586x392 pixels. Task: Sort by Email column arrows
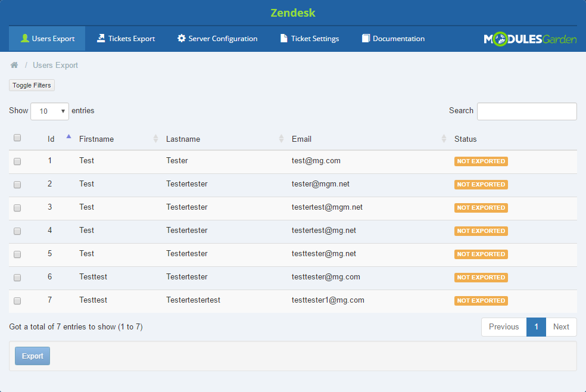(444, 139)
